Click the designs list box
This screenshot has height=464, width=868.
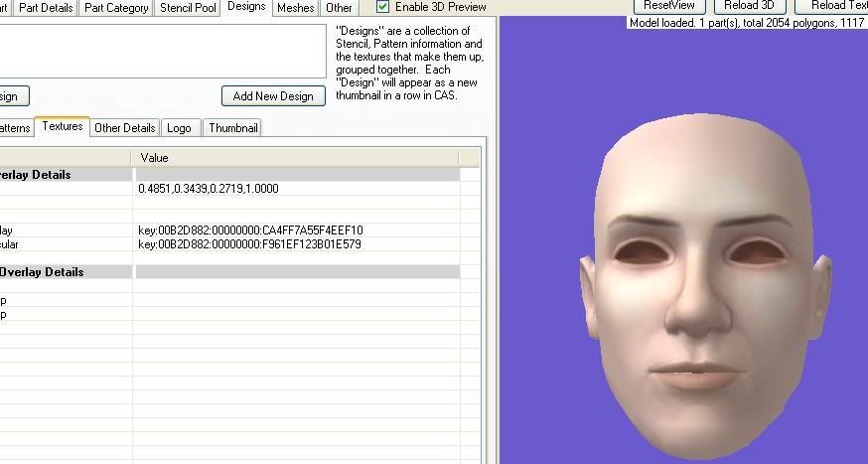click(x=163, y=51)
